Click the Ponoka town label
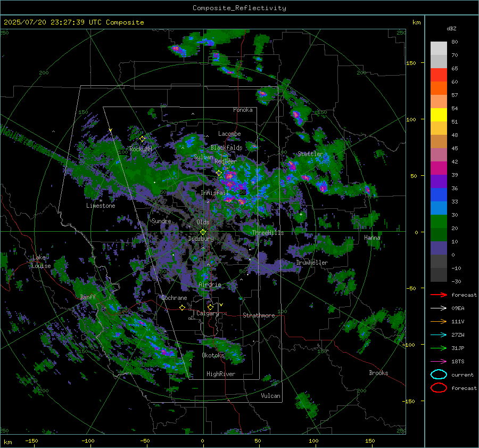The width and height of the screenshot is (479, 448). coord(243,110)
